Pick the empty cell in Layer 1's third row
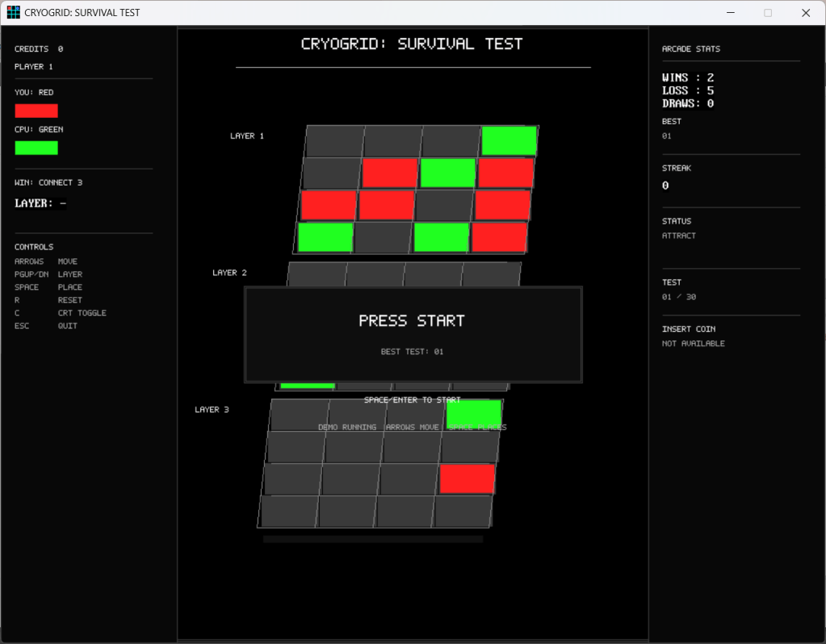Viewport: 826px width, 644px height. coord(443,205)
